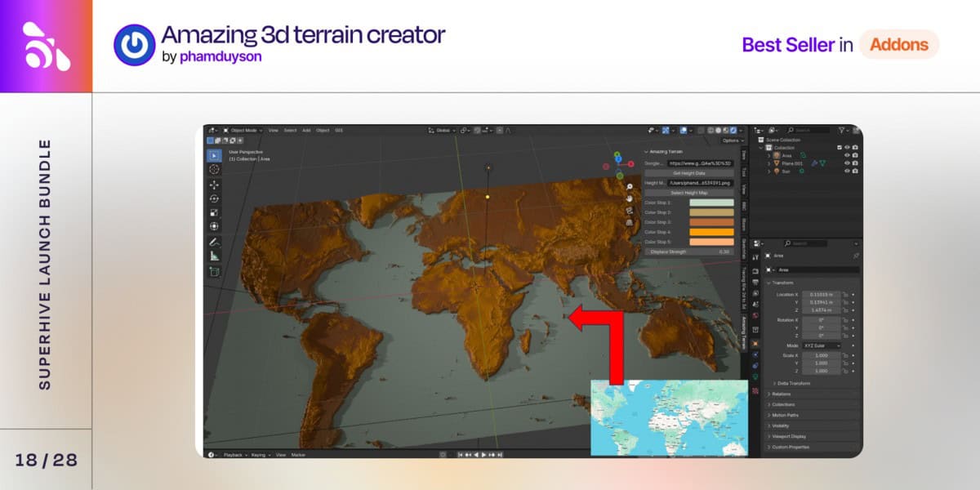
Task: Open the GIS menu in viewport header
Action: click(x=338, y=130)
